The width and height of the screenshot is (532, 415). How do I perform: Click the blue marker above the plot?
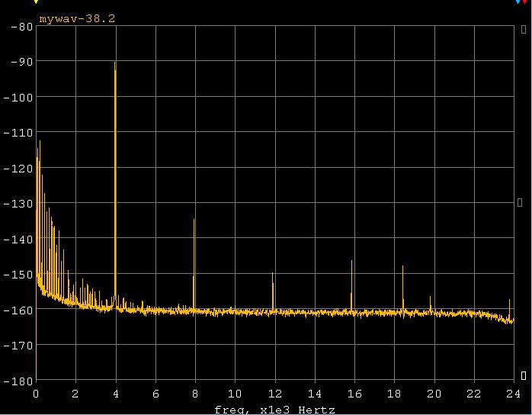click(x=518, y=2)
